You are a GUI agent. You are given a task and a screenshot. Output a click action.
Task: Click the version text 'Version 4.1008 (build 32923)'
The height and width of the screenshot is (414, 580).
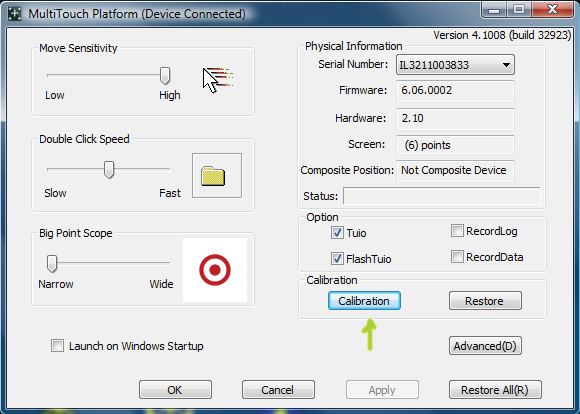coord(502,35)
